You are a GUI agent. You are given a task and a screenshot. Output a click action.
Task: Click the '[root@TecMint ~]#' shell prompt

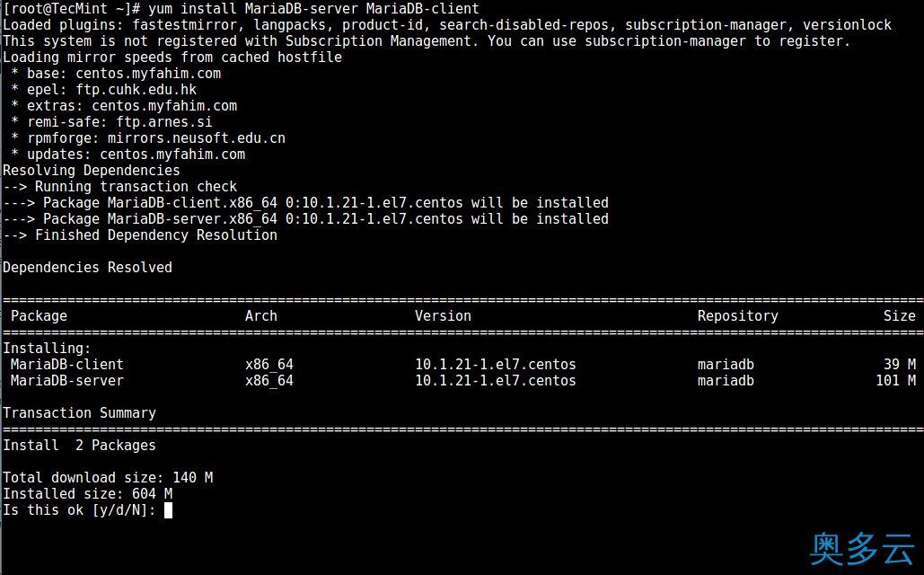click(x=71, y=9)
